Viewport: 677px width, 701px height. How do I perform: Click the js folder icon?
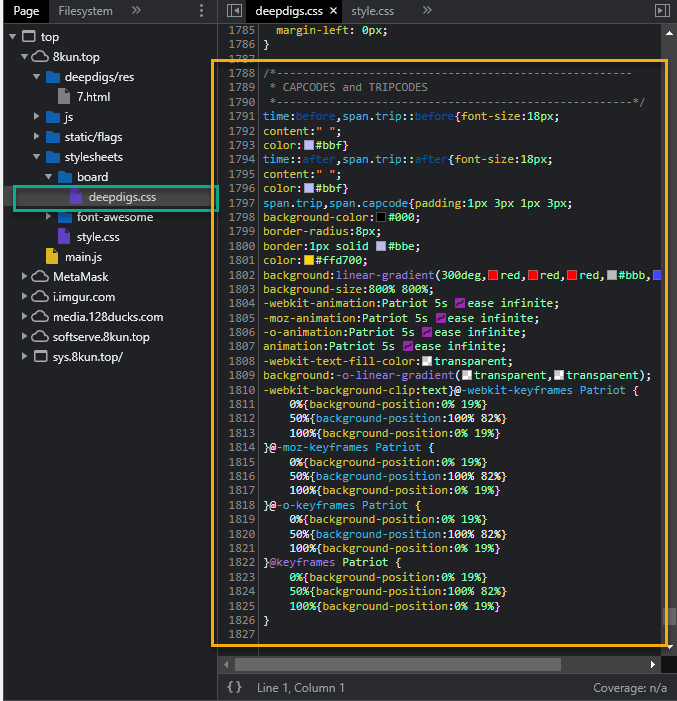[x=53, y=117]
